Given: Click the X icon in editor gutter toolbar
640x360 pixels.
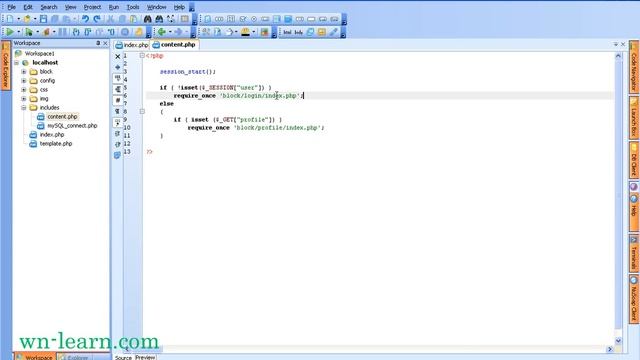Looking at the screenshot, I should (x=118, y=56).
